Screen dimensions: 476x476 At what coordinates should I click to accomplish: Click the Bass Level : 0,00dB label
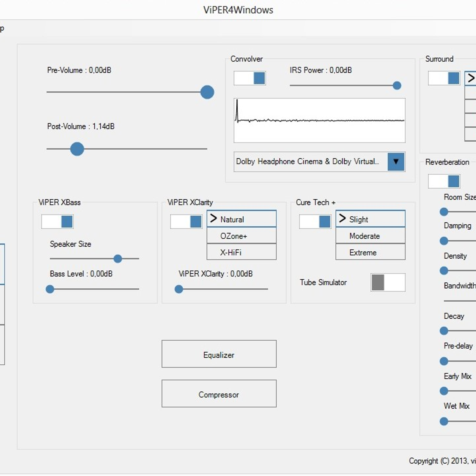(81, 274)
